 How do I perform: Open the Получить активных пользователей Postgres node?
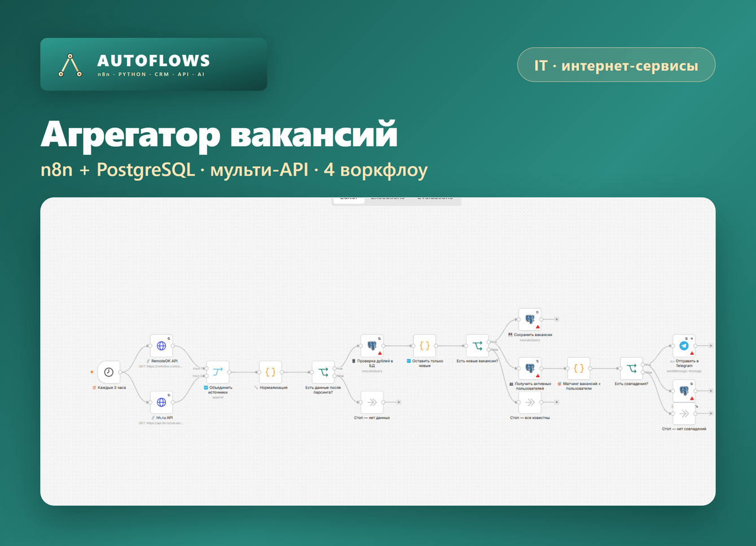click(x=530, y=368)
